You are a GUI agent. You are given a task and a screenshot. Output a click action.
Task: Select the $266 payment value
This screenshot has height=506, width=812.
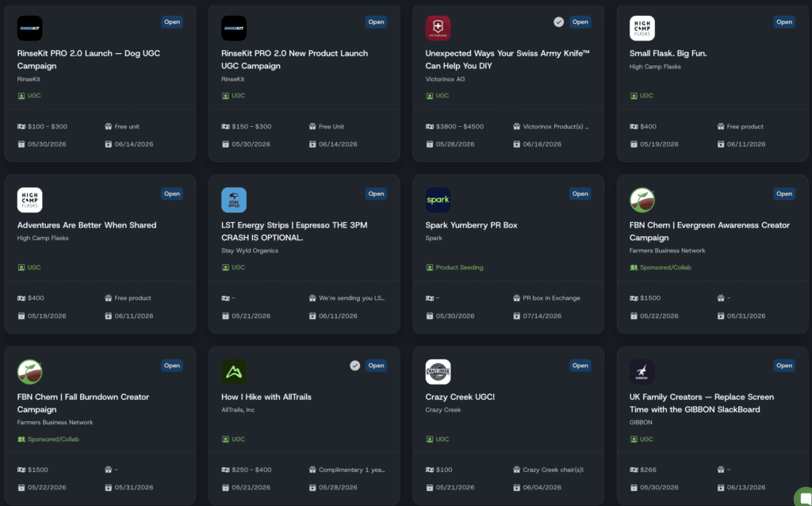click(649, 470)
